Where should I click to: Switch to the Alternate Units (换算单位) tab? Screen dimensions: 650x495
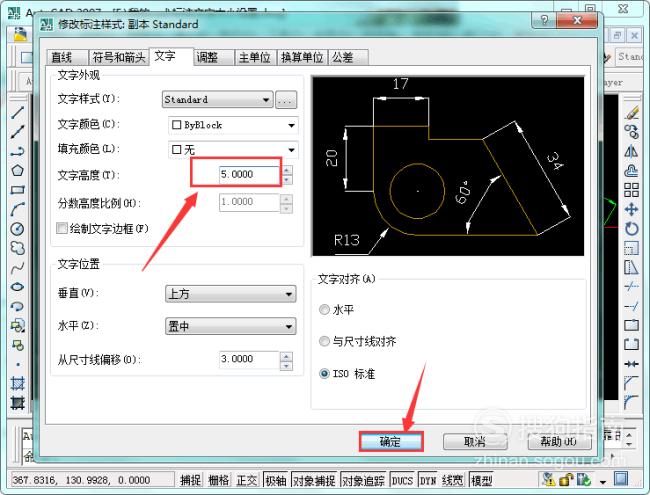[303, 57]
